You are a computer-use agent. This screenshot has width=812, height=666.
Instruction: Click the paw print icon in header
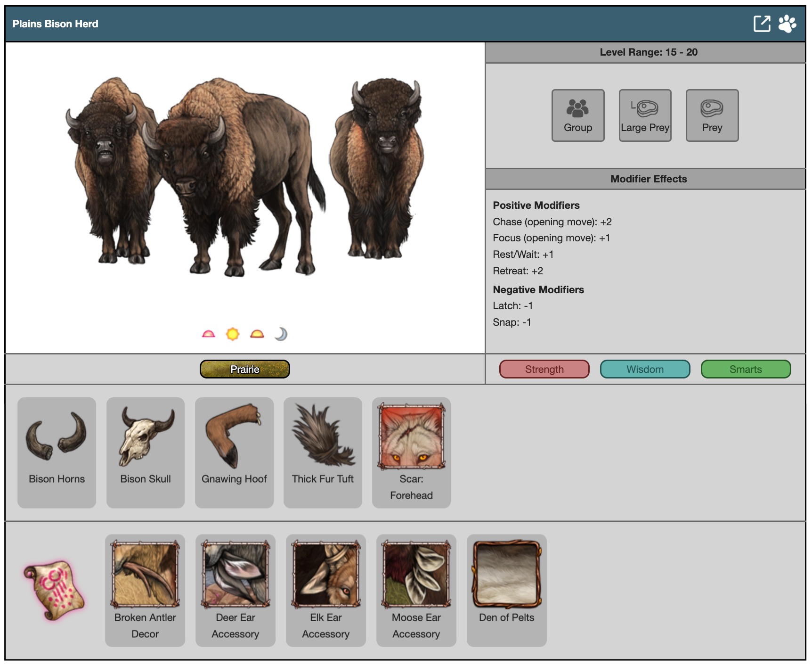point(787,24)
